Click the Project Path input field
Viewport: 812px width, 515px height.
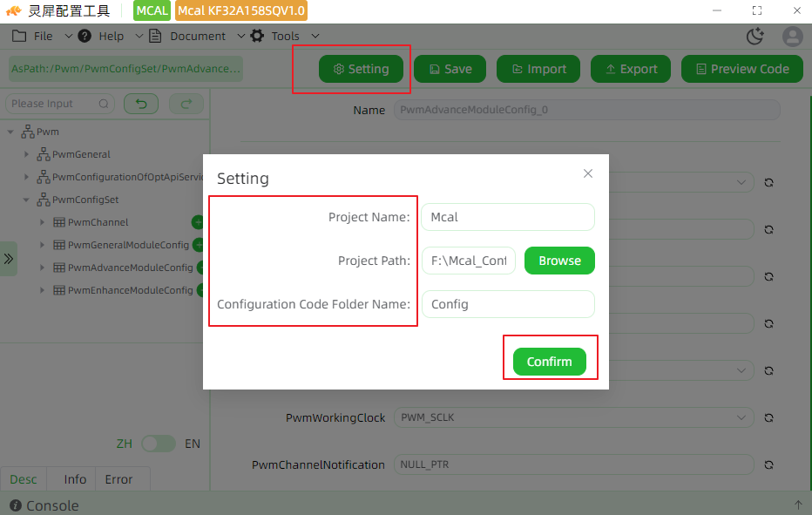[x=469, y=261]
